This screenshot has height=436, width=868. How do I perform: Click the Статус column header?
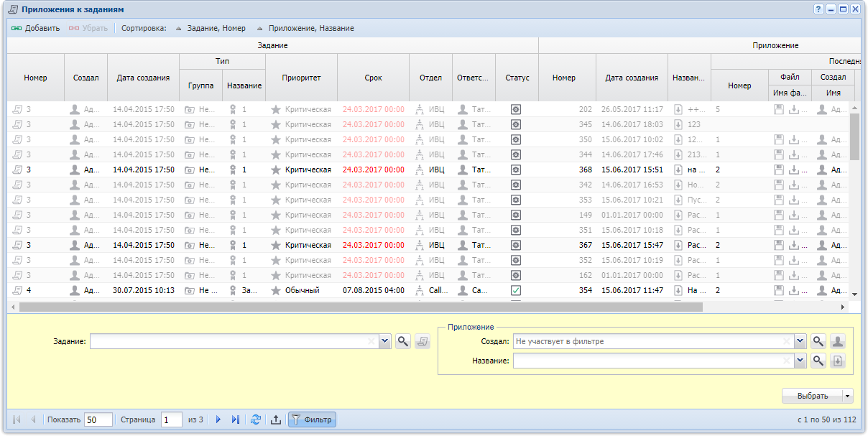point(517,78)
